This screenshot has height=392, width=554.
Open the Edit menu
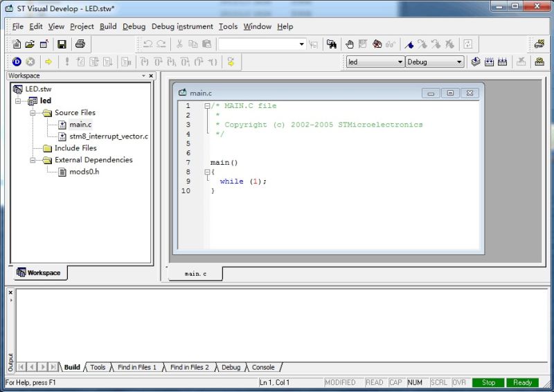(x=36, y=26)
